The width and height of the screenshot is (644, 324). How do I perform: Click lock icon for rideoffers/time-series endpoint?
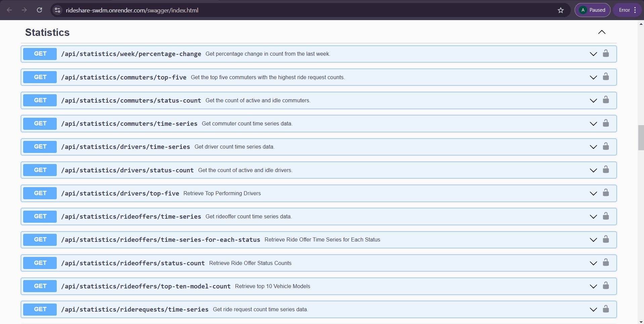click(606, 216)
